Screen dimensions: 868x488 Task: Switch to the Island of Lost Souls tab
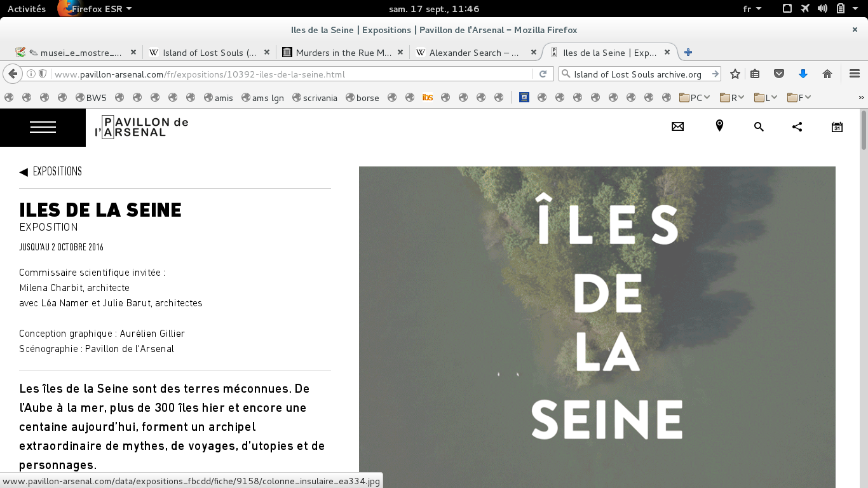[210, 53]
